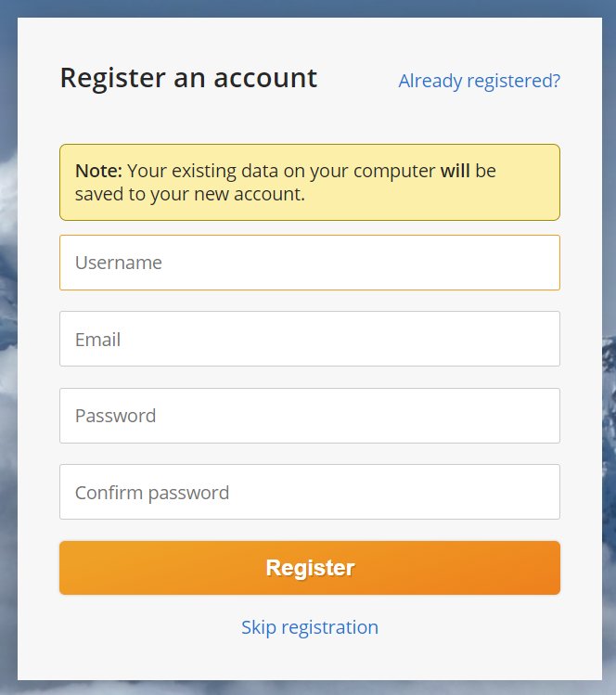The width and height of the screenshot is (616, 695).
Task: Click the word registration in the skip link
Action: point(330,627)
